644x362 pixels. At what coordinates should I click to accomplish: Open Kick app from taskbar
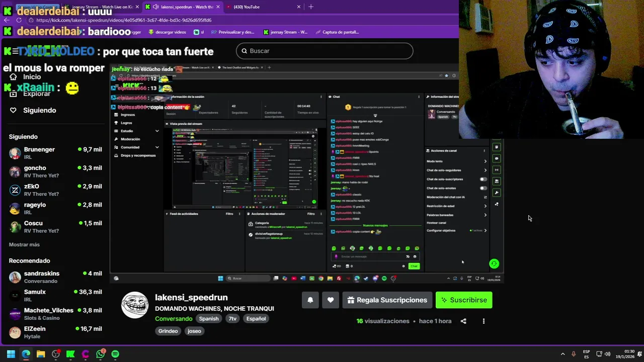coord(70,354)
